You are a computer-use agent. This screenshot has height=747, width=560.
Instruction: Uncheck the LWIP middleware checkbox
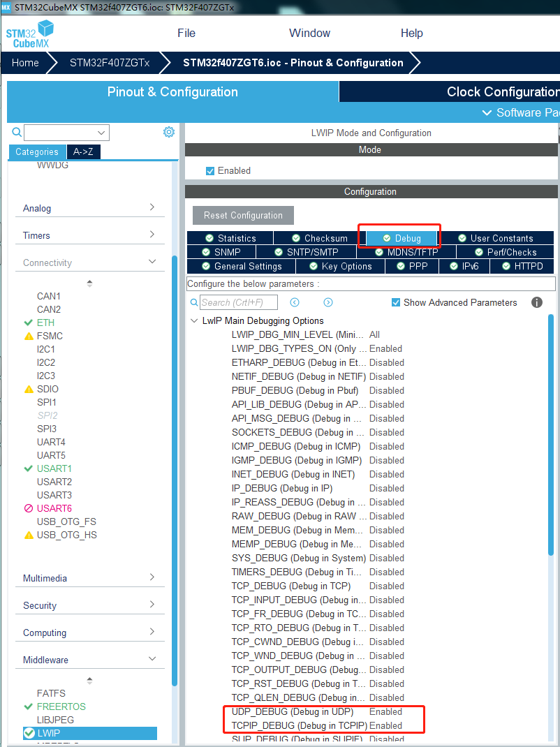[x=29, y=733]
